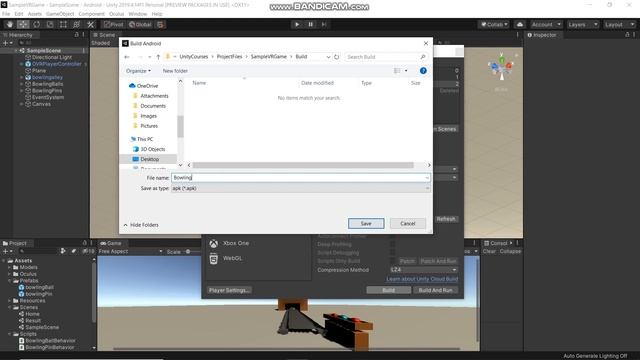Viewport: 640px width, 360px height.
Task: Refresh the Build folder listing
Action: tap(337, 57)
